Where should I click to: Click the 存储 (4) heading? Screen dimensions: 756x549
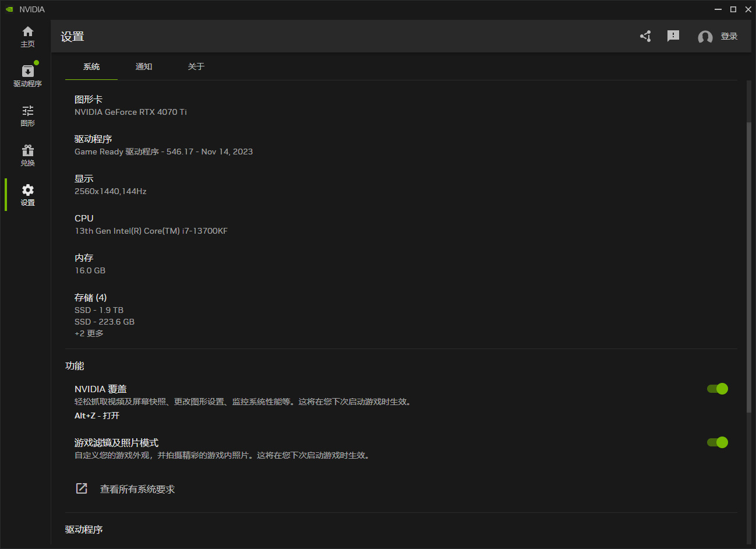91,298
